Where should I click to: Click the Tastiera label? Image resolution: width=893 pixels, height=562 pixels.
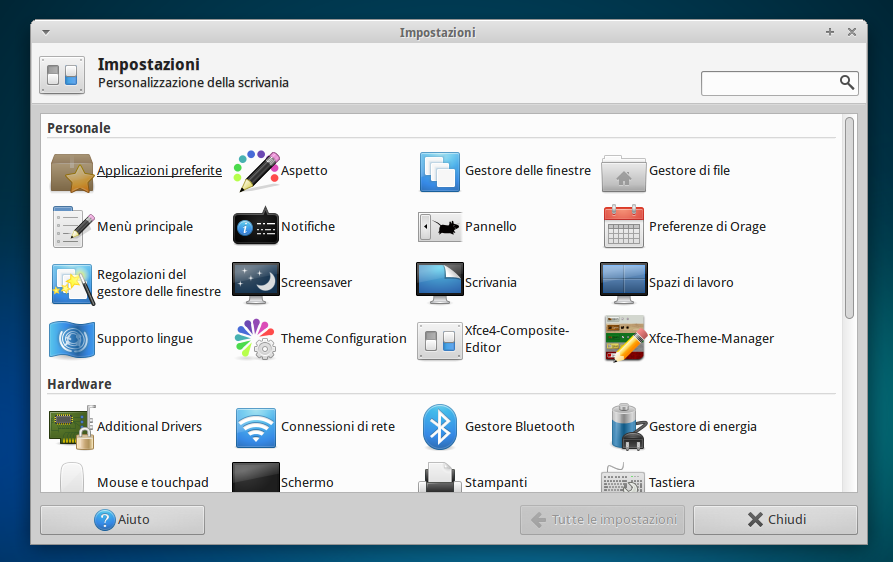point(672,482)
